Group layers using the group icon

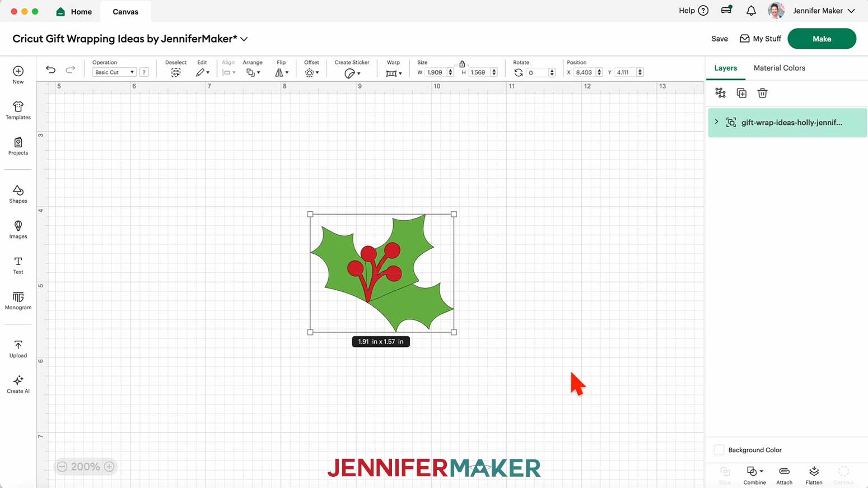[x=720, y=93]
